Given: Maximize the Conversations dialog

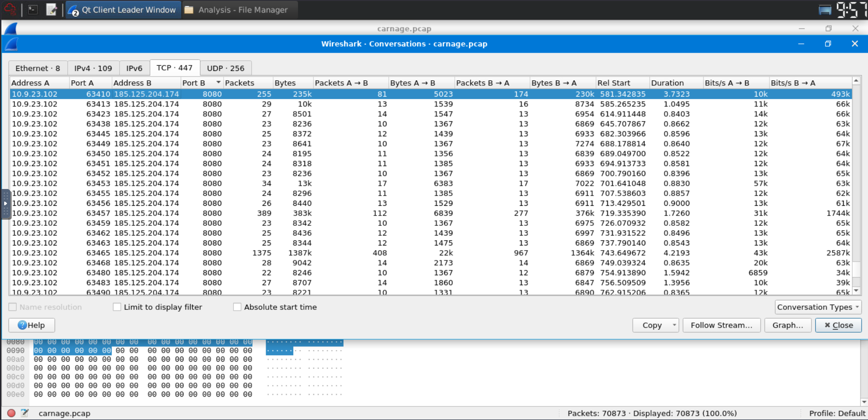Looking at the screenshot, I should coord(828,44).
